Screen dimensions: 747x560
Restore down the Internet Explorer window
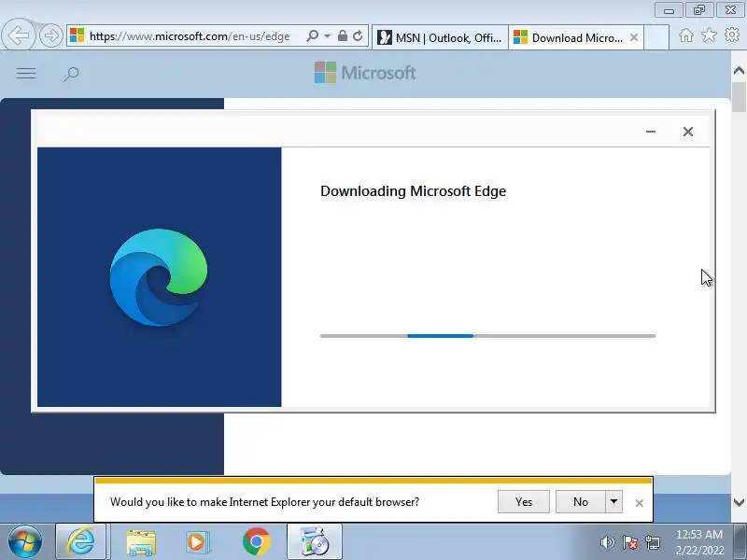pyautogui.click(x=699, y=10)
